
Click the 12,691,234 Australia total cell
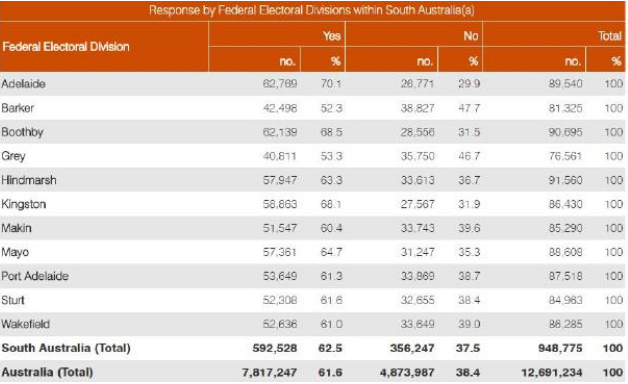tap(552, 373)
